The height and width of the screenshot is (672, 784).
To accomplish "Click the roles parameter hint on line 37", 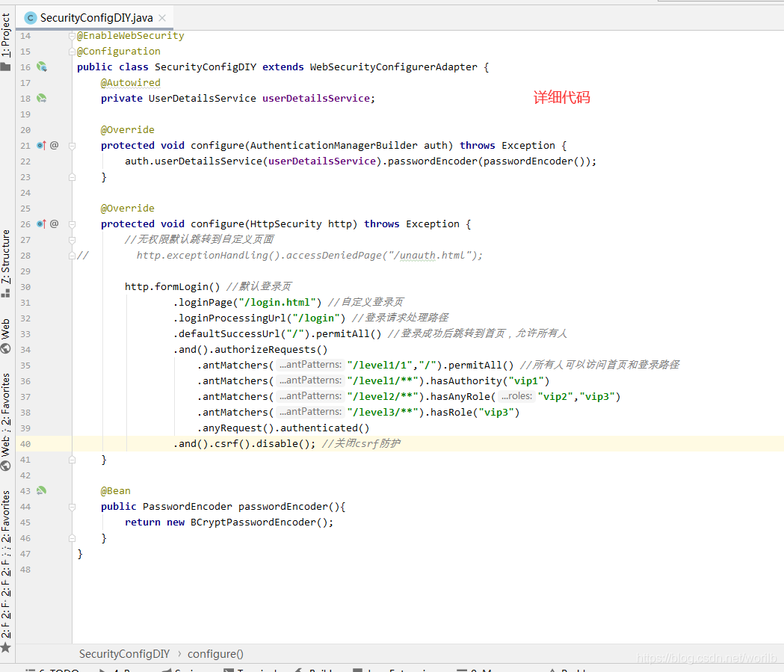I will pyautogui.click(x=516, y=396).
